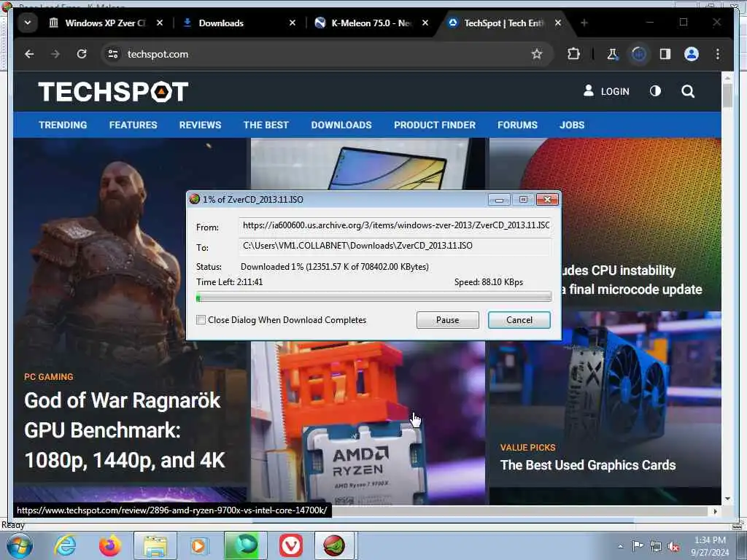747x560 pixels.
Task: Open the CPU instability microcode update article
Action: tap(631, 280)
